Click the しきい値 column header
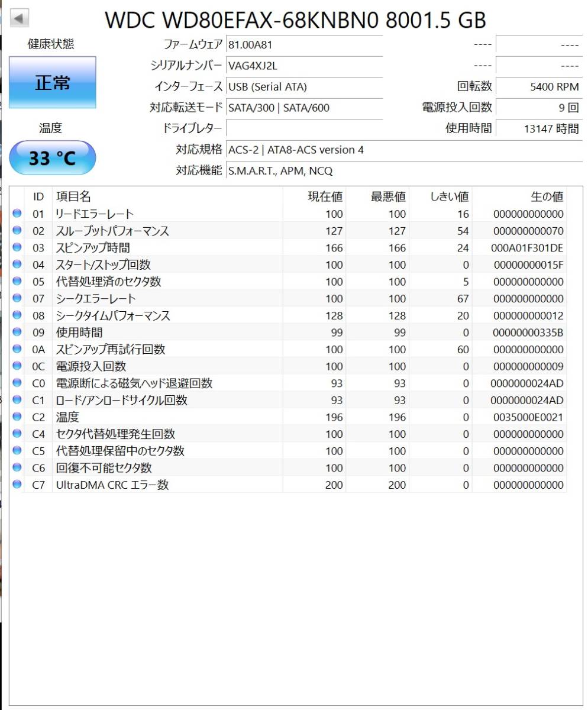588x710 pixels. pyautogui.click(x=441, y=196)
